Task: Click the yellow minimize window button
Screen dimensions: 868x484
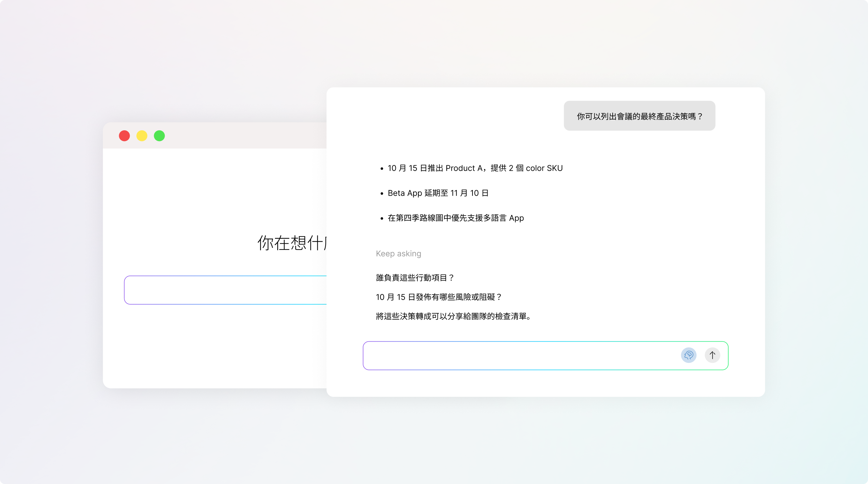Action: point(142,136)
